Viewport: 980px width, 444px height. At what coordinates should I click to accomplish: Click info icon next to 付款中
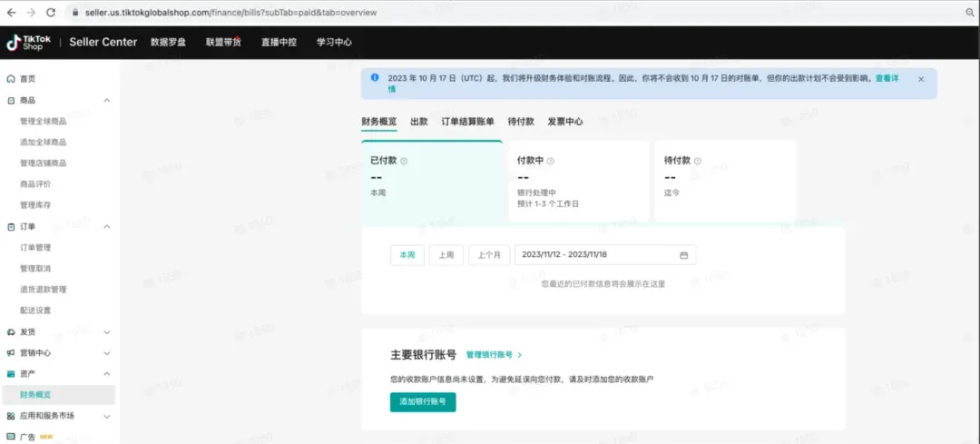[x=551, y=161]
